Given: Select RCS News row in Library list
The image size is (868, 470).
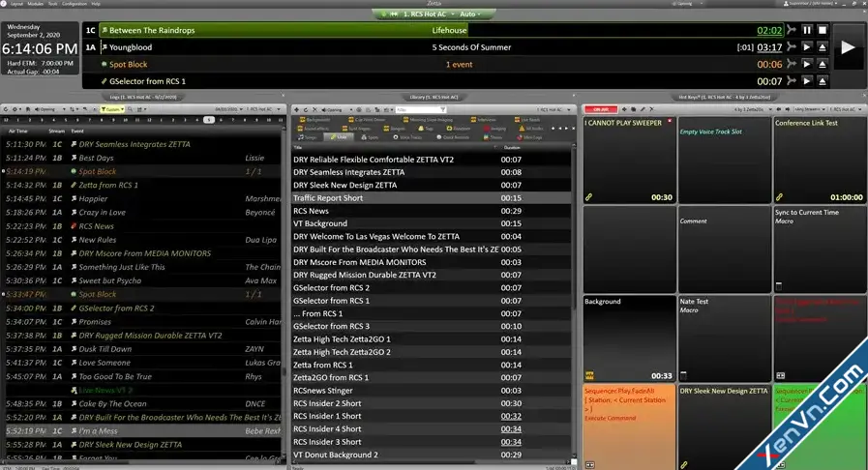Looking at the screenshot, I should pyautogui.click(x=432, y=211).
